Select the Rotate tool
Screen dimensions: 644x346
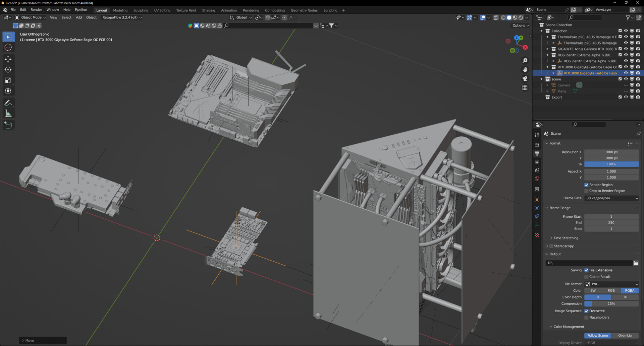coord(8,70)
